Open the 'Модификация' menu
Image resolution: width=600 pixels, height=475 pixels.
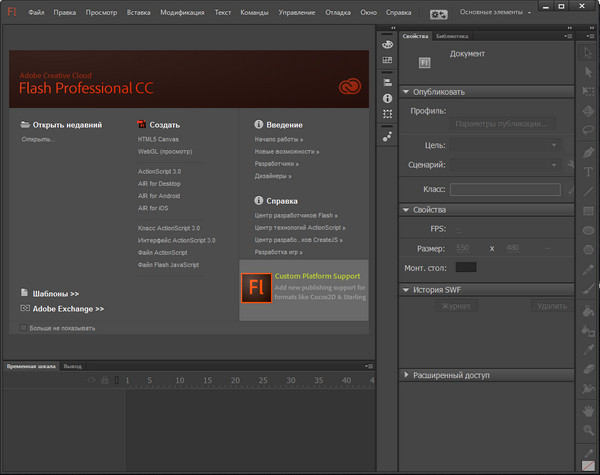tap(182, 13)
